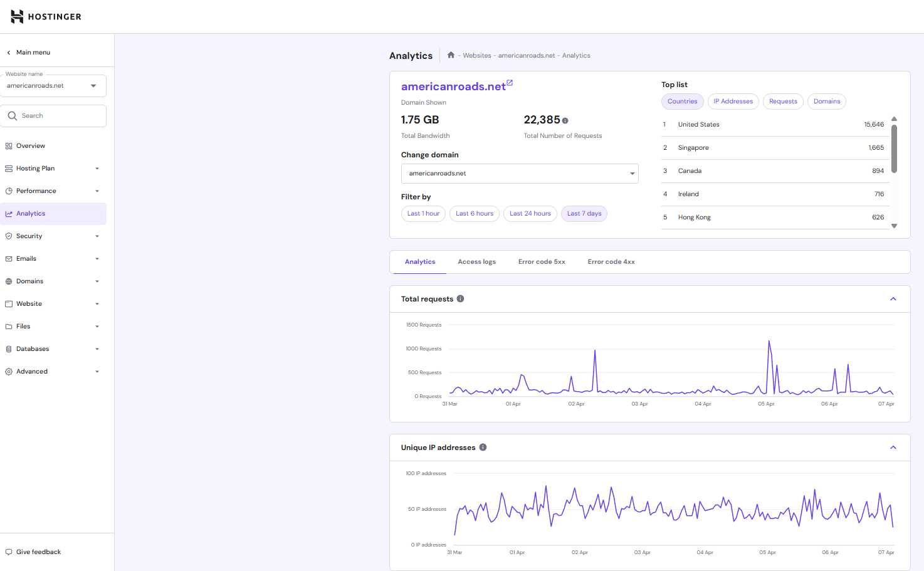The height and width of the screenshot is (571, 924).
Task: Show IP Addresses in Top list
Action: 733,102
